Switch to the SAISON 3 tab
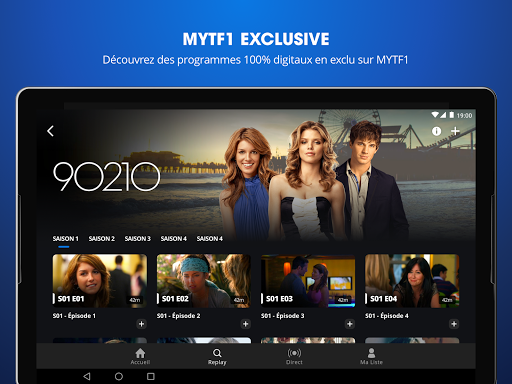 pyautogui.click(x=138, y=239)
